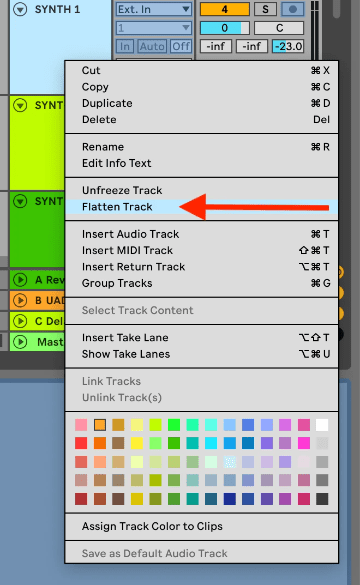Click the track volume field showing -23.0
The height and width of the screenshot is (585, 360).
tap(288, 46)
